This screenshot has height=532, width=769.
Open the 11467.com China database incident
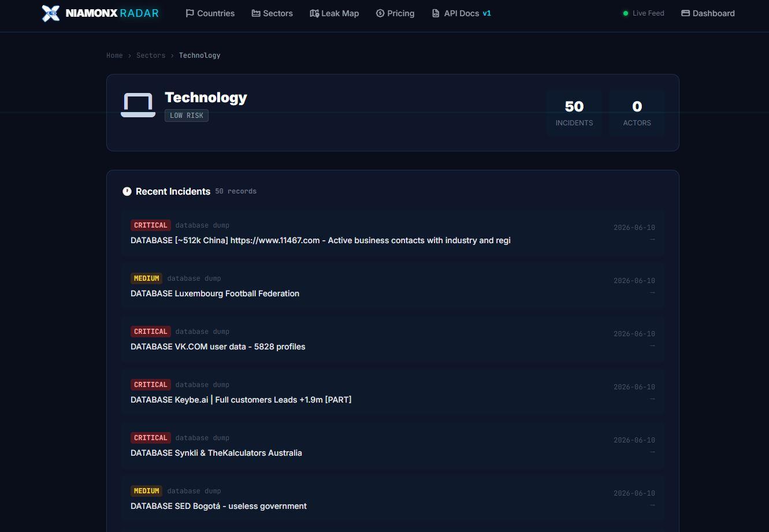[393, 233]
